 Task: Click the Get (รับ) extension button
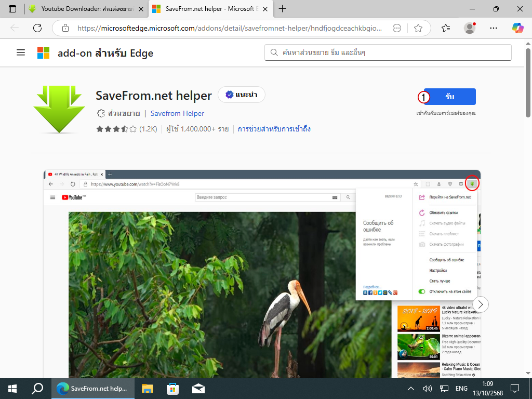[x=449, y=97]
